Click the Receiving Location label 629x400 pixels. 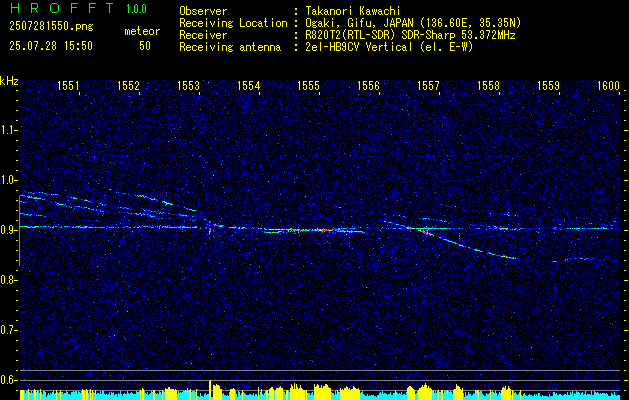coord(233,23)
